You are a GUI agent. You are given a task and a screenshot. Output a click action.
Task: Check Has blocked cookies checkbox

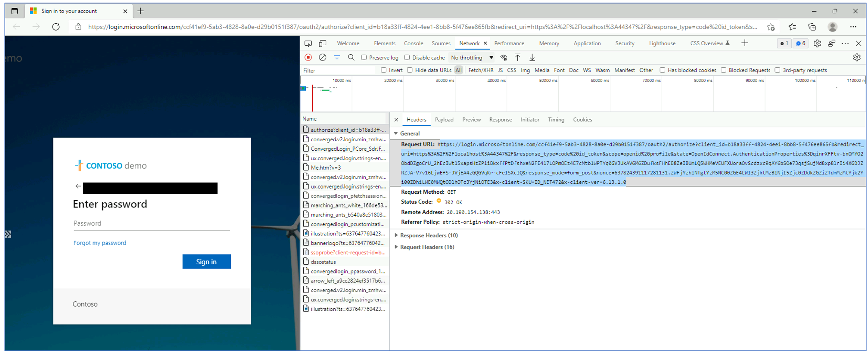pos(663,70)
